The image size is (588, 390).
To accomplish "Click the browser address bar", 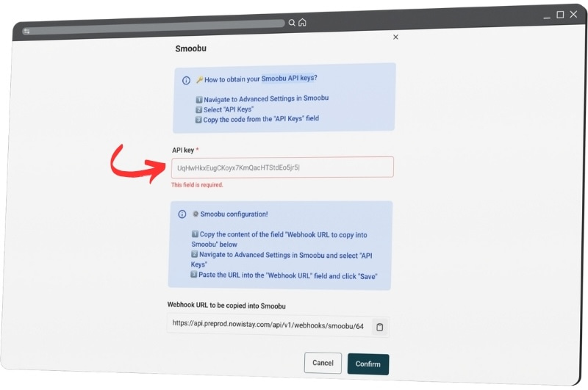I will pyautogui.click(x=153, y=27).
